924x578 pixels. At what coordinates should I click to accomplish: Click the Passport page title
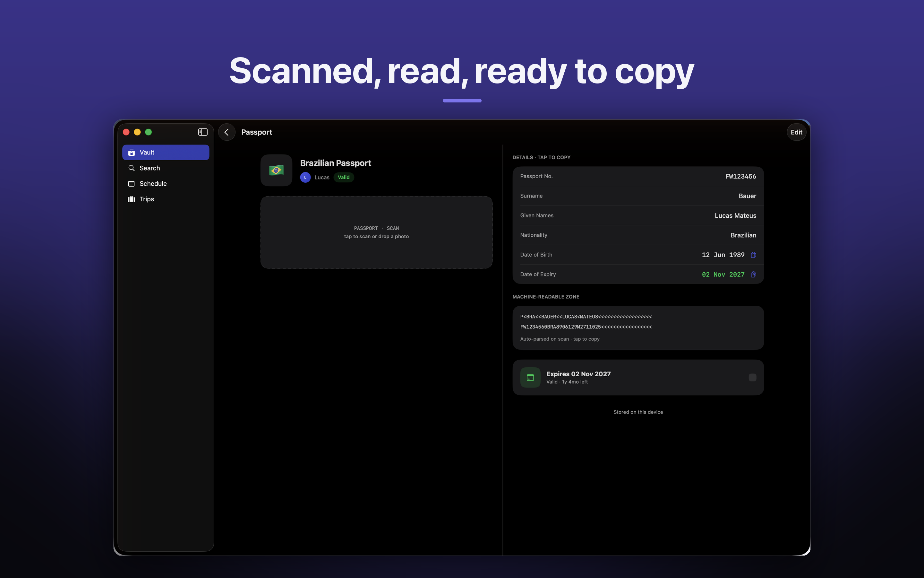[257, 132]
